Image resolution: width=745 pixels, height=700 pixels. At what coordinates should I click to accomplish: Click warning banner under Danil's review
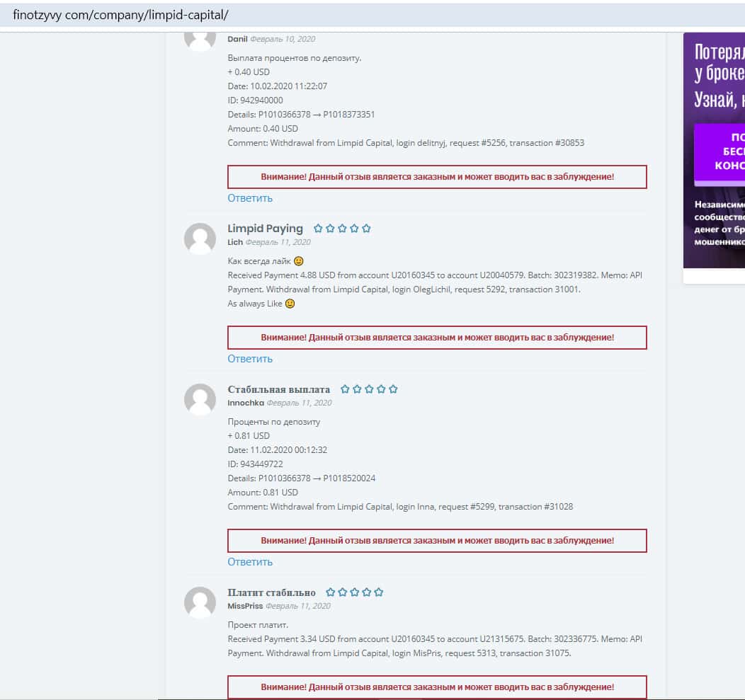click(437, 177)
